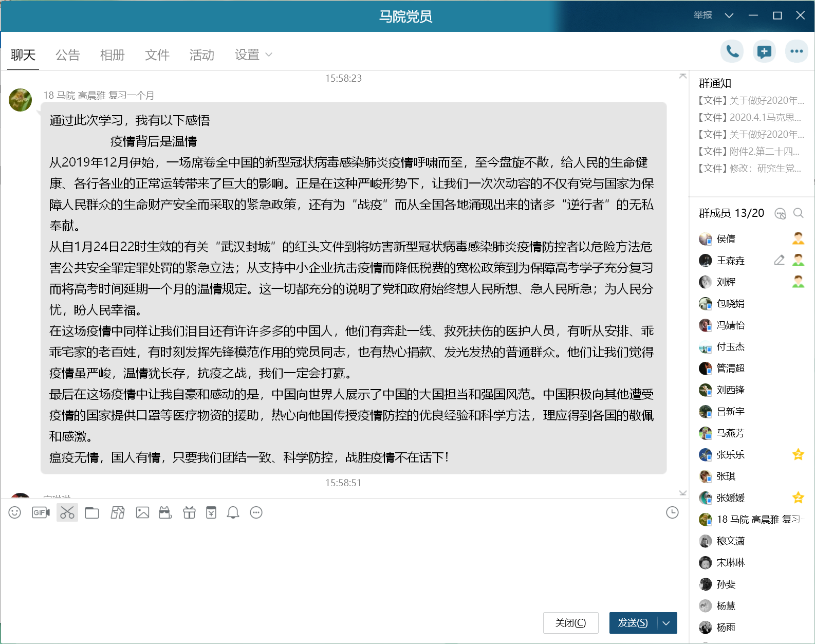Screen dimensions: 815x644
Task: Open the picture icon to send image
Action: tap(142, 512)
